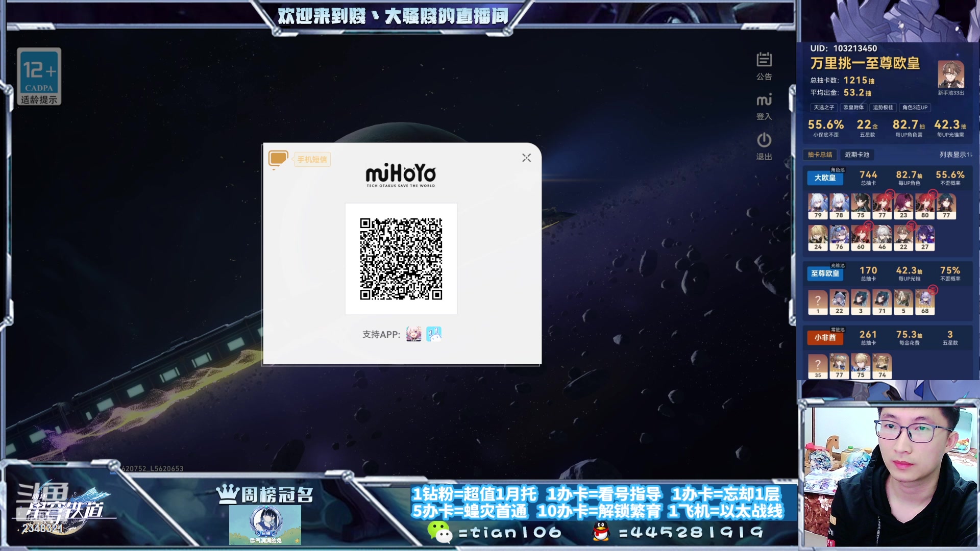Click the 小非酋 standard pool label
Image resolution: width=980 pixels, height=551 pixels.
(x=825, y=337)
